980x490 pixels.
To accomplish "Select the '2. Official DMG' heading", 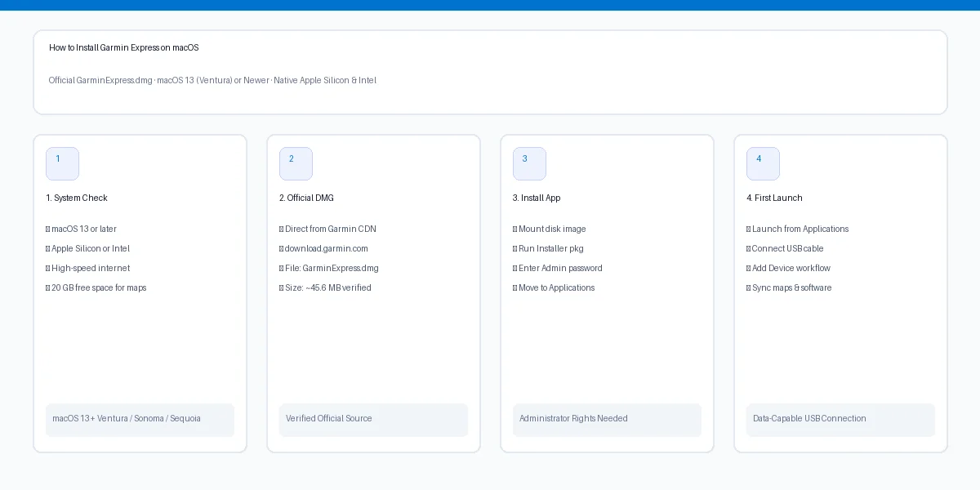I will coord(306,198).
